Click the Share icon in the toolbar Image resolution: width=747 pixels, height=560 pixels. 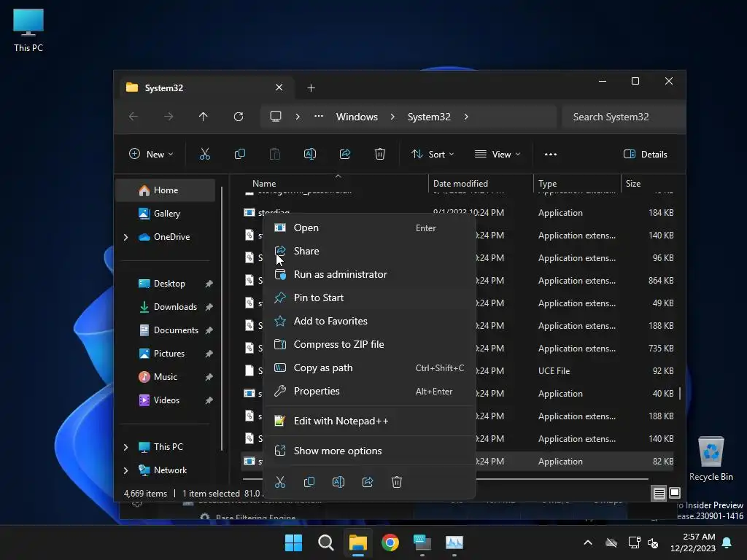(x=345, y=154)
